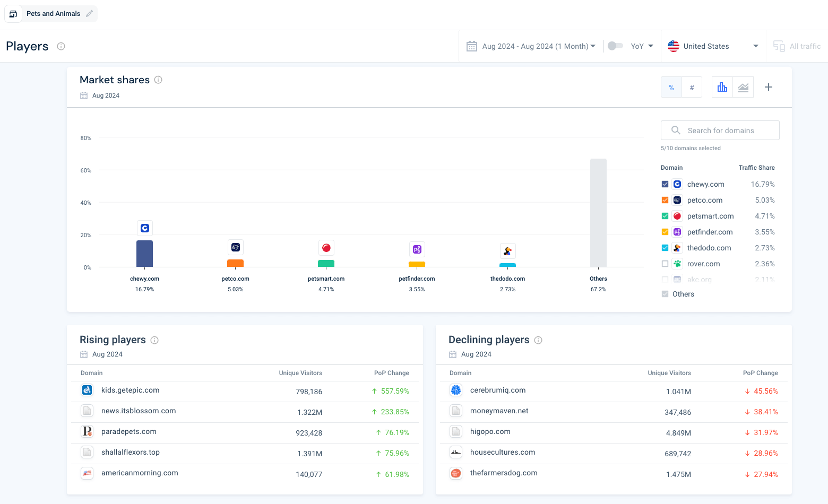Click the gray Others chart bar
The image size is (828, 504).
(x=598, y=213)
